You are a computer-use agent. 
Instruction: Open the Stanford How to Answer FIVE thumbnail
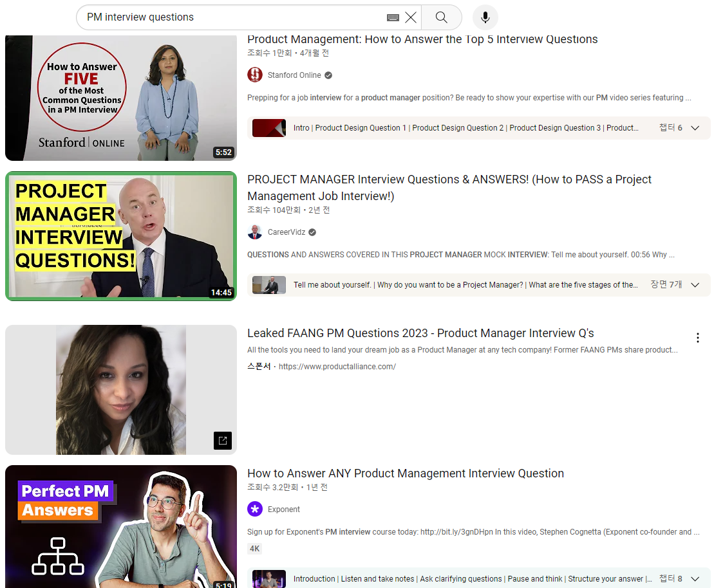tap(121, 98)
